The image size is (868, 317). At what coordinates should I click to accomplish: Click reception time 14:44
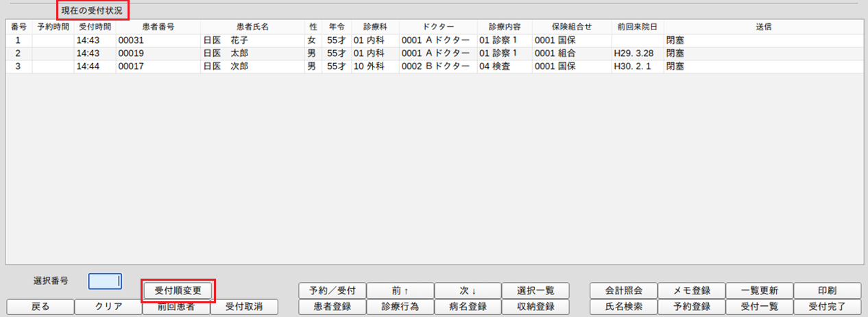click(87, 66)
